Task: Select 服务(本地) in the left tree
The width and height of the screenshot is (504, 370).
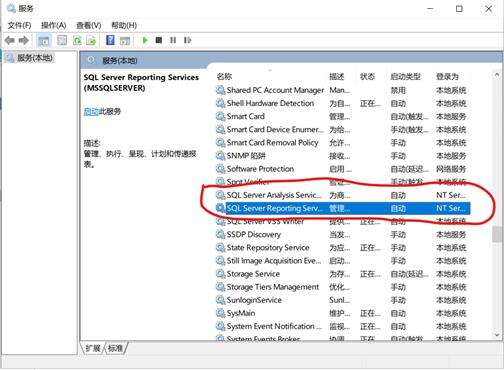Action: pos(34,58)
